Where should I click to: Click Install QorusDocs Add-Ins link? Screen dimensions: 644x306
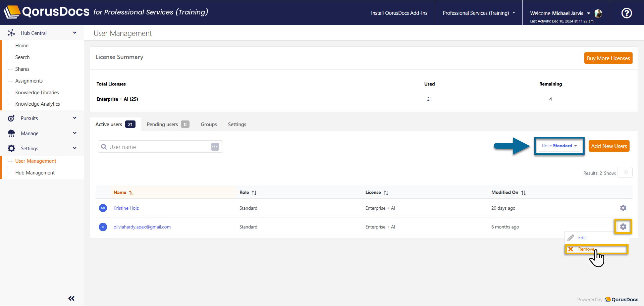pos(399,13)
